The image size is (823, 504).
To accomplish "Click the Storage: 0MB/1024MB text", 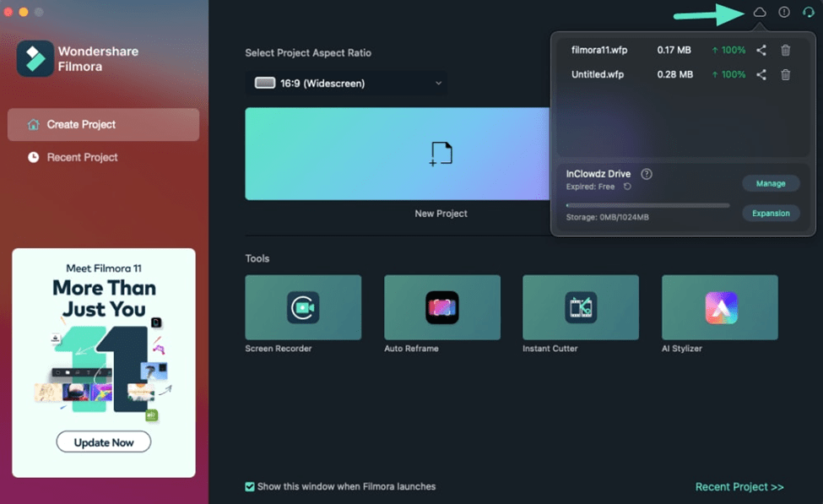I will coord(607,217).
